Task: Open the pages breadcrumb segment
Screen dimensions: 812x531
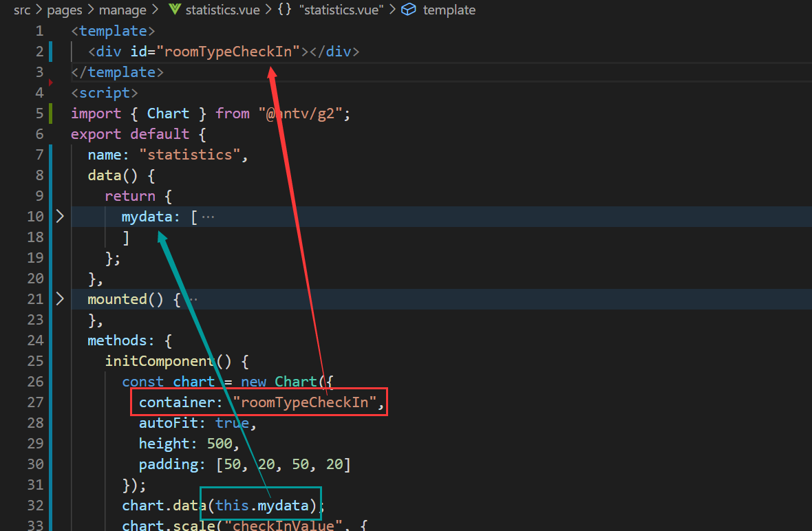Action: pyautogui.click(x=64, y=10)
